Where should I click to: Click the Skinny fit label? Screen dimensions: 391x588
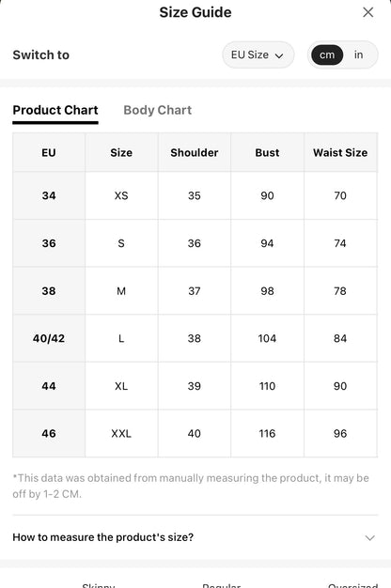tap(99, 585)
